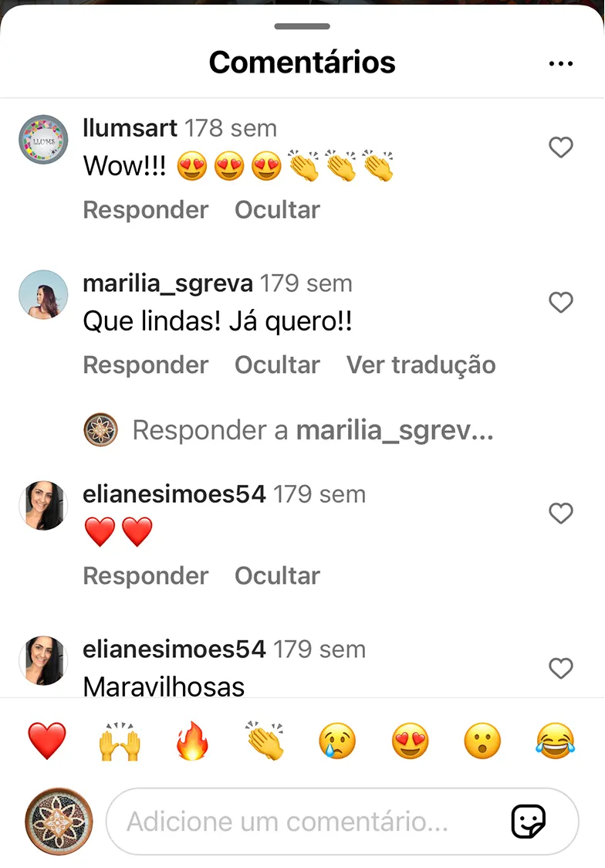Tap heart beside the Maravilhosas comment
605x868 pixels.
coord(561,668)
